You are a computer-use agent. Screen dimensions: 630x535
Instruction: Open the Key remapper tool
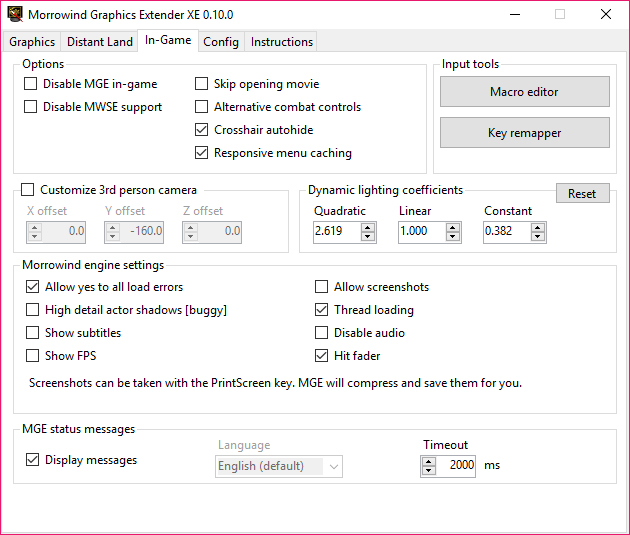point(525,133)
